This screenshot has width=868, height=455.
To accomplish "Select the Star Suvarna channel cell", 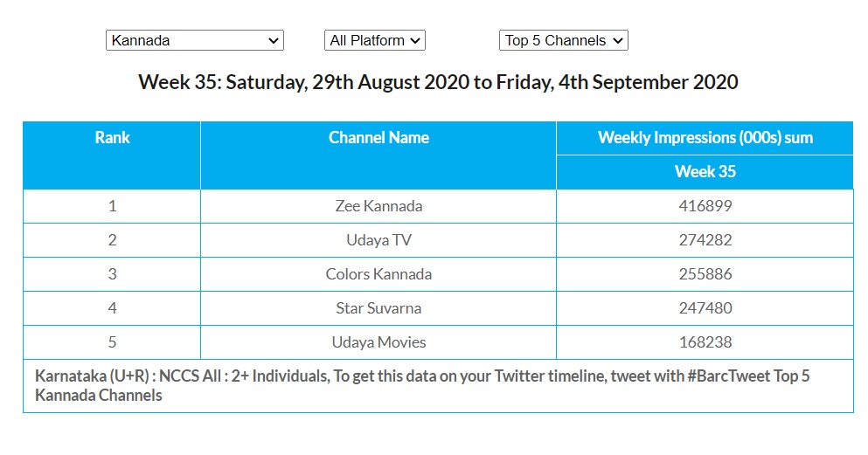I will pos(378,308).
